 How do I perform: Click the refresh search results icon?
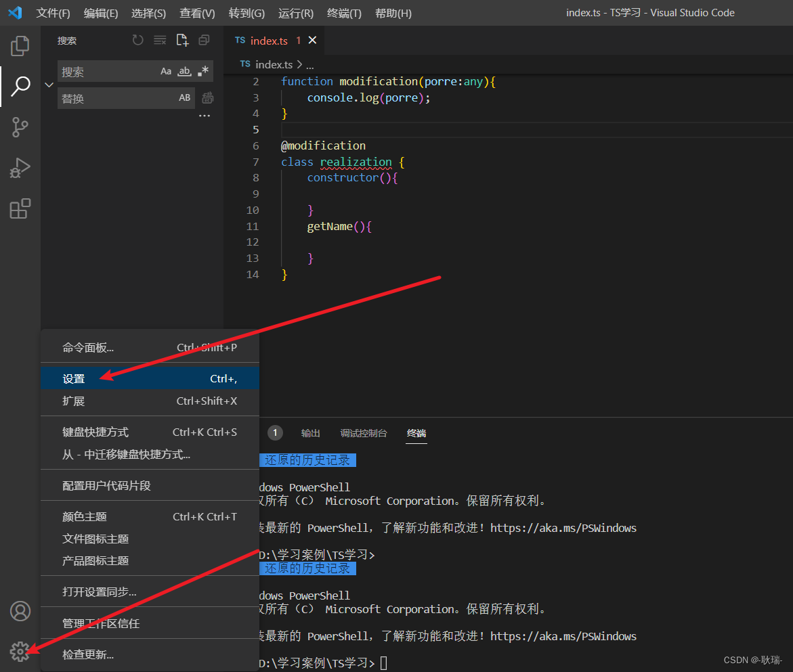(138, 41)
